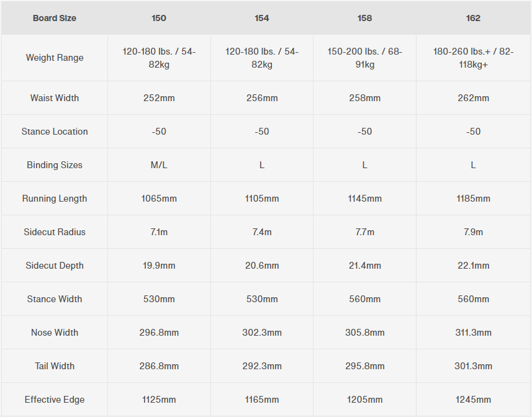Click the Running Length row label
Image resolution: width=532 pixels, height=417 pixels.
coord(55,199)
